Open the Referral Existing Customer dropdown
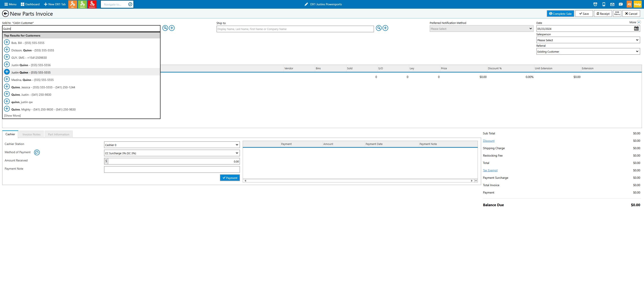The image size is (644, 281). [588, 52]
